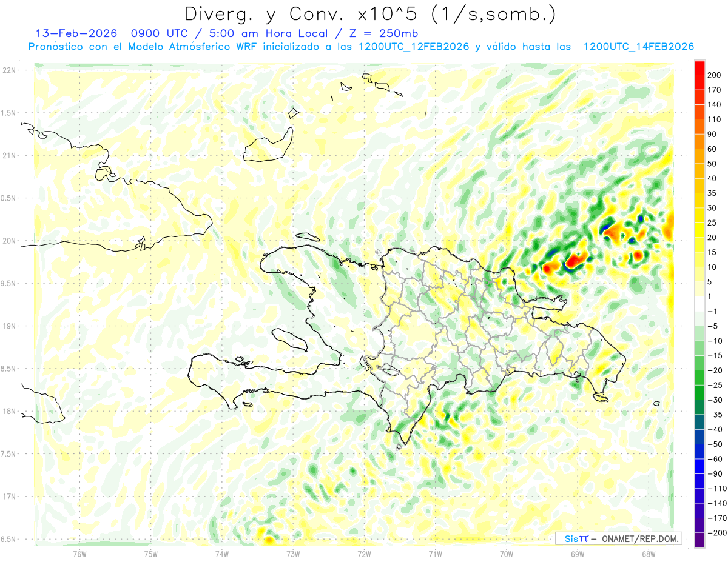Click the positive color scale value '110'

point(715,119)
